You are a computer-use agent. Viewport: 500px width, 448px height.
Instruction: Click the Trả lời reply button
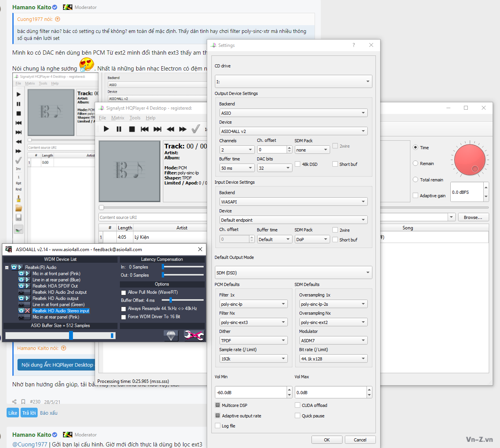tap(29, 413)
